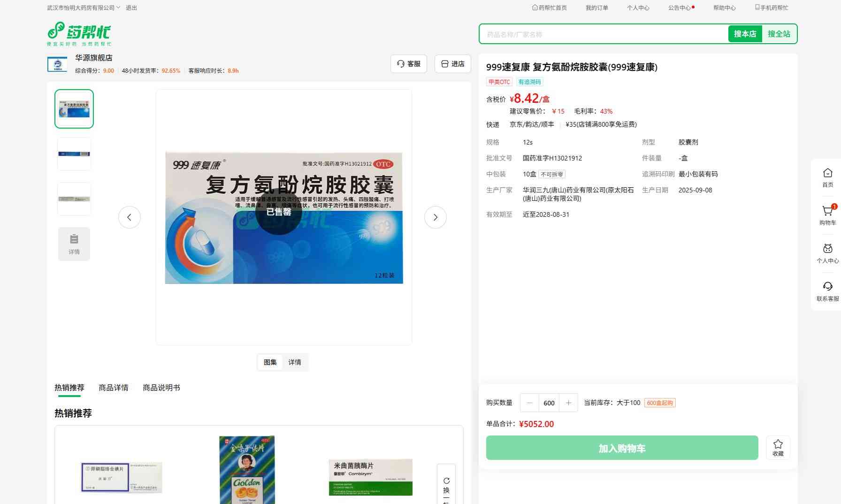Open 个人中心 icon in right sidebar
Image resolution: width=841 pixels, height=504 pixels.
coord(827,249)
